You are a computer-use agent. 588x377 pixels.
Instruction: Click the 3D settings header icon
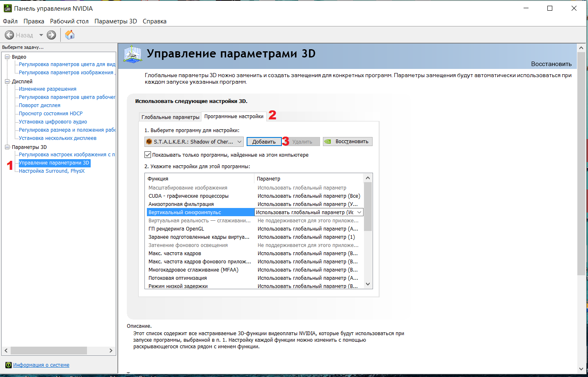coord(133,54)
